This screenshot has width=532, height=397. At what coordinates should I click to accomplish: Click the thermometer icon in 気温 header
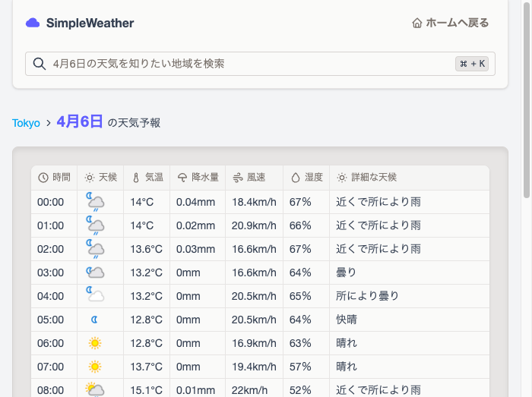[136, 178]
